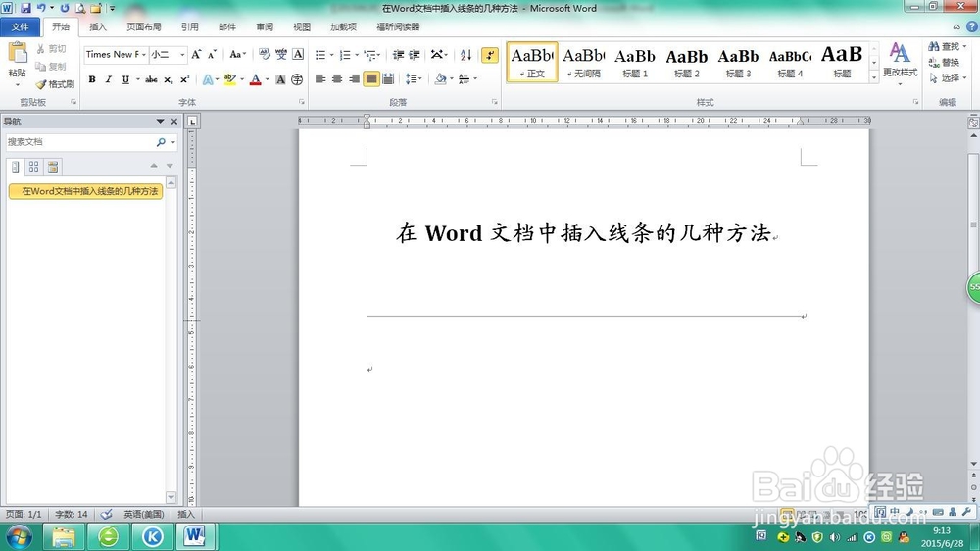The width and height of the screenshot is (980, 551).
Task: Click the Asian Layout icon
Action: point(437,55)
